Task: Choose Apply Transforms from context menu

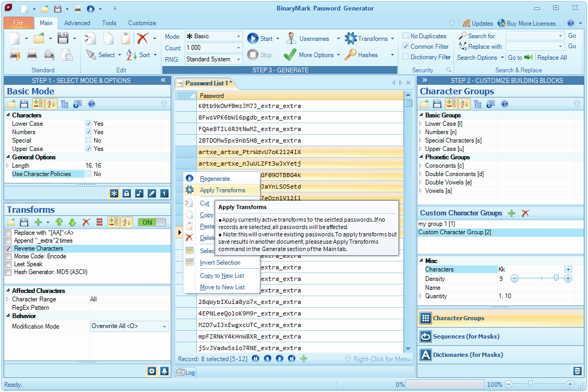Action: 223,190
